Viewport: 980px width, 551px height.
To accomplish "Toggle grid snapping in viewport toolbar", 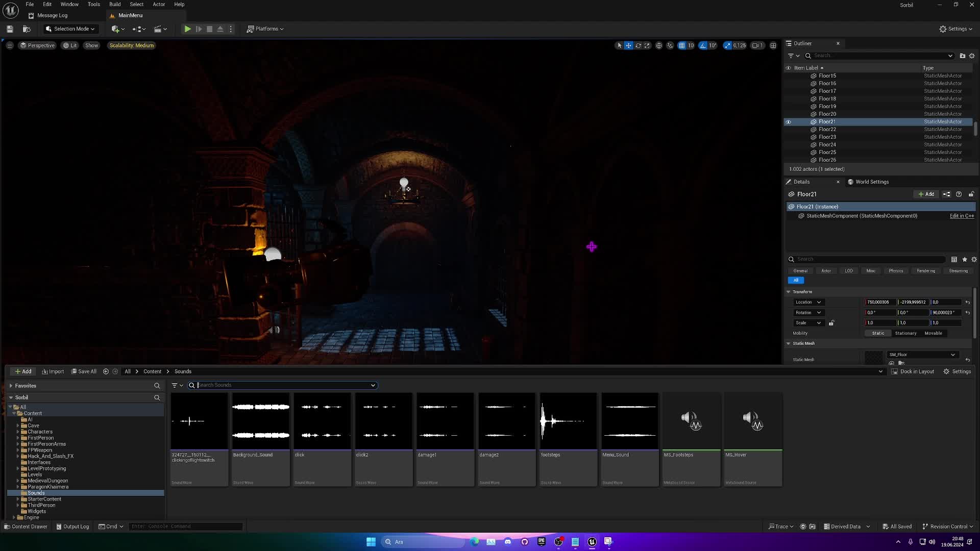I will [x=681, y=45].
